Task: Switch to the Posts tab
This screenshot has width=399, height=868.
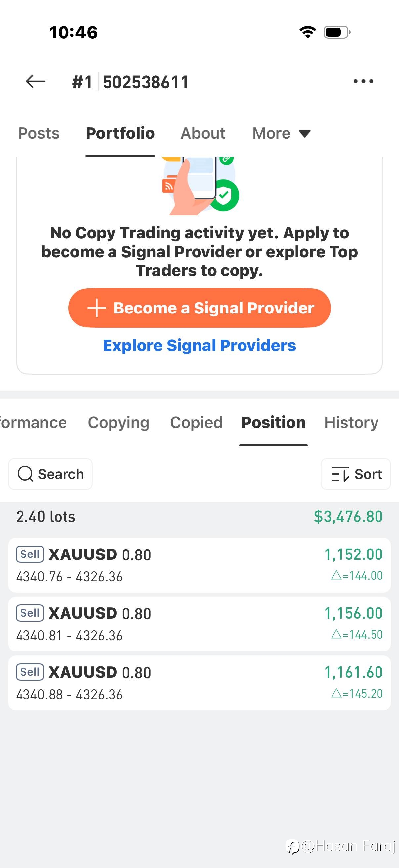Action: [x=39, y=133]
